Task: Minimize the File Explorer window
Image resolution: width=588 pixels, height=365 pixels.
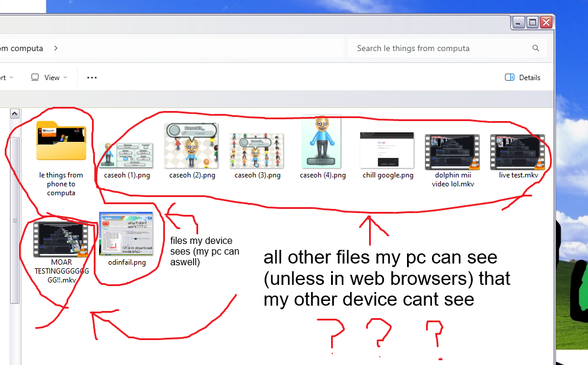Action: coord(518,23)
